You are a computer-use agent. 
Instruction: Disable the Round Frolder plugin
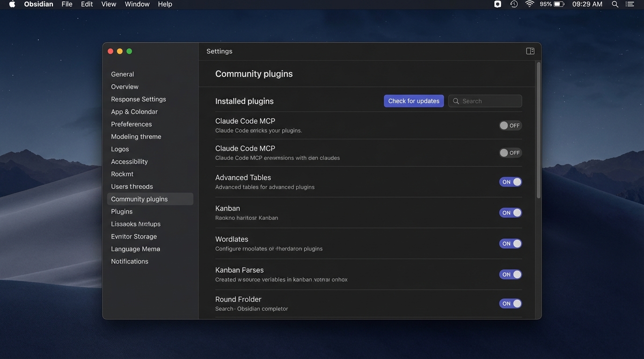(x=510, y=303)
